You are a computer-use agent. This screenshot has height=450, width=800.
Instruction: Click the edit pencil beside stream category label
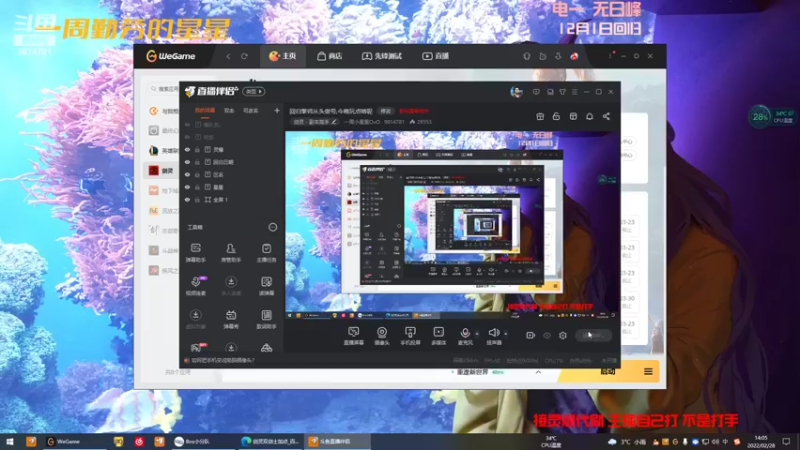click(334, 122)
